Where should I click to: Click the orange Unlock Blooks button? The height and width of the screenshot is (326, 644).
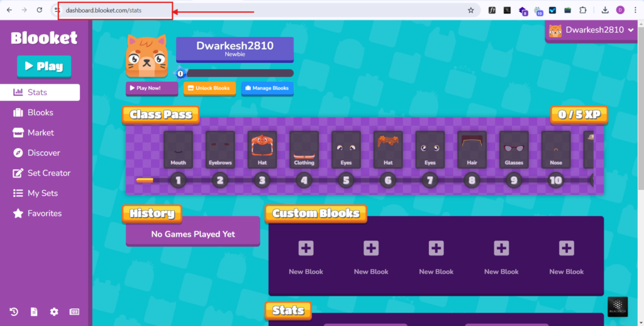[209, 88]
